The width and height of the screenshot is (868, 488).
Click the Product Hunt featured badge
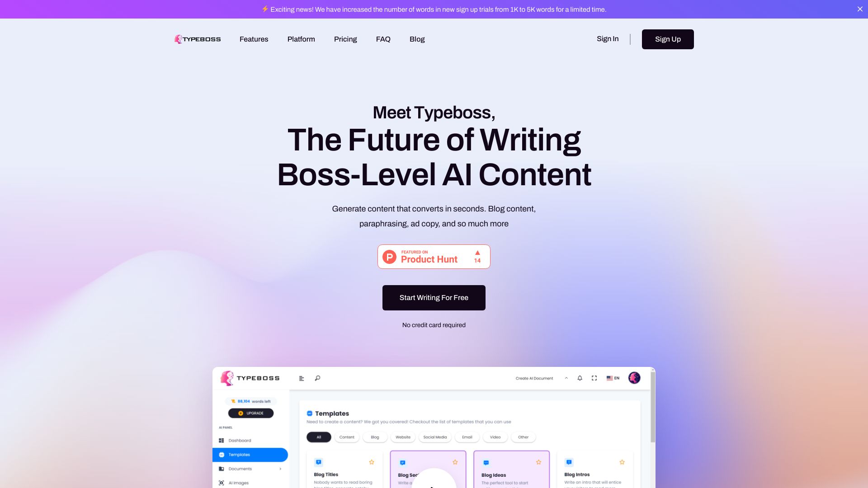pos(434,256)
